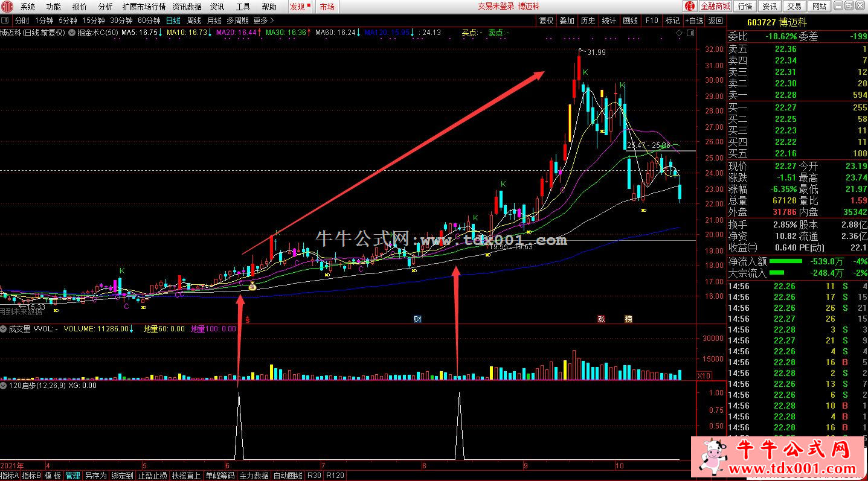
Task: Click the red CITIC logo at the top left
Action: [8, 7]
